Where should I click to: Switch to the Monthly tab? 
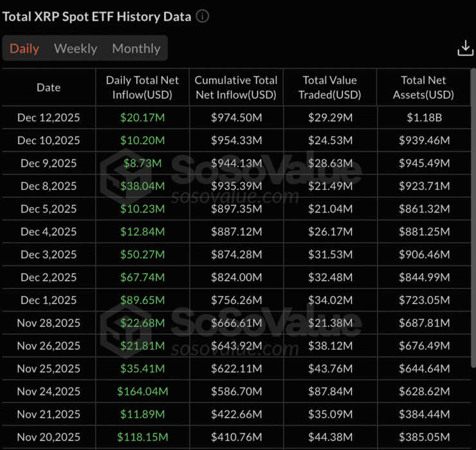tap(136, 49)
